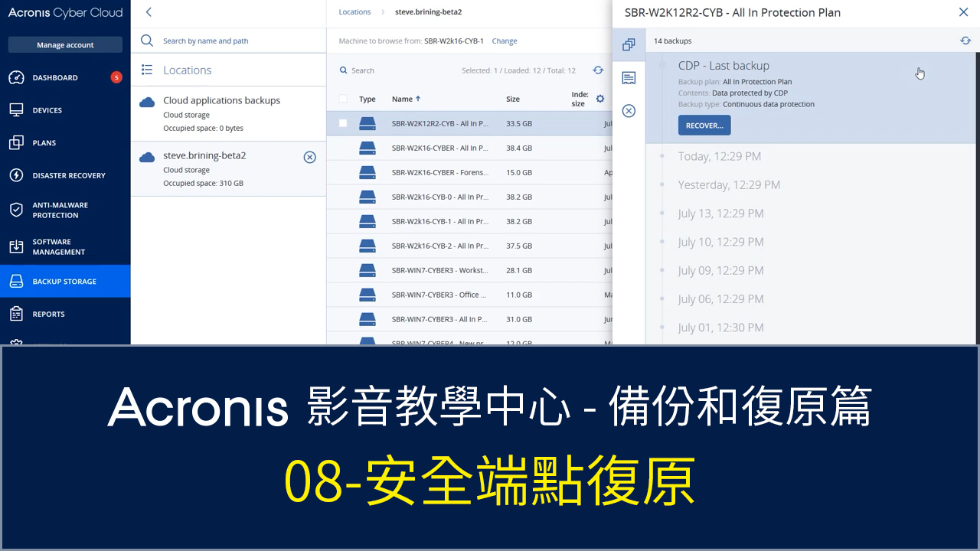Expand July 01, 12:30 PM recovery point
This screenshot has width=980, height=551.
721,328
